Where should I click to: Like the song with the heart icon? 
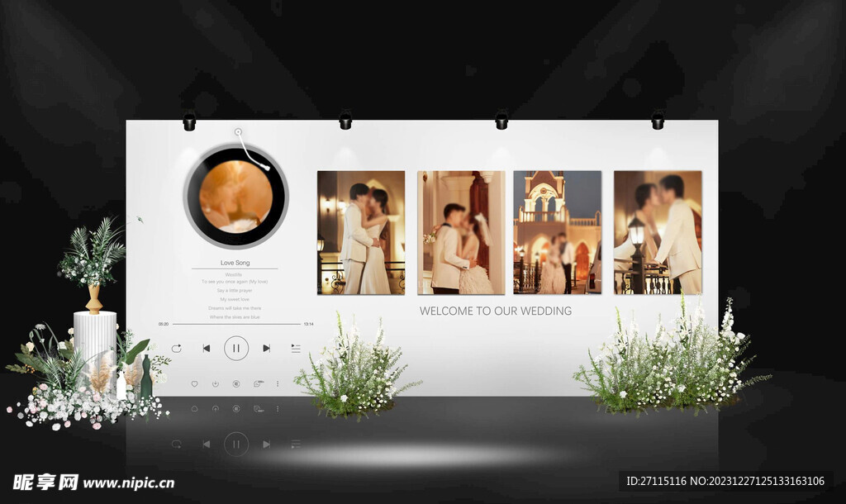pyautogui.click(x=195, y=383)
